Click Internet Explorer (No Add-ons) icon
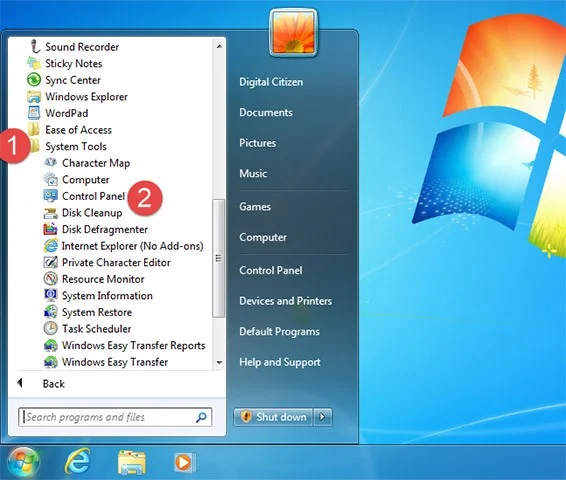Viewport: 566px width, 480px height. pos(51,246)
